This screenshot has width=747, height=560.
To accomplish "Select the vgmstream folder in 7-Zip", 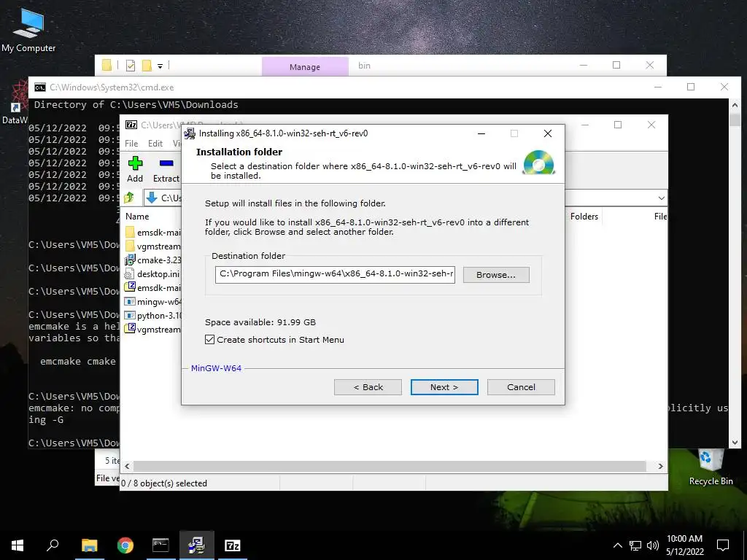I will tap(152, 246).
